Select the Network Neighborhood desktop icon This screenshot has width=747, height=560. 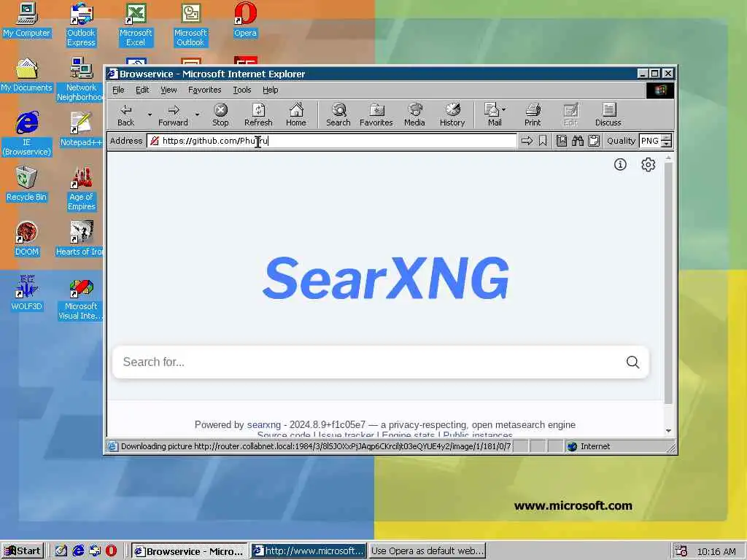point(81,79)
